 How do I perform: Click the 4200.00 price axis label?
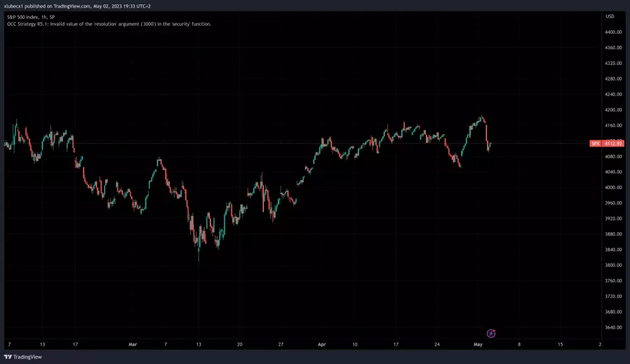pyautogui.click(x=613, y=110)
